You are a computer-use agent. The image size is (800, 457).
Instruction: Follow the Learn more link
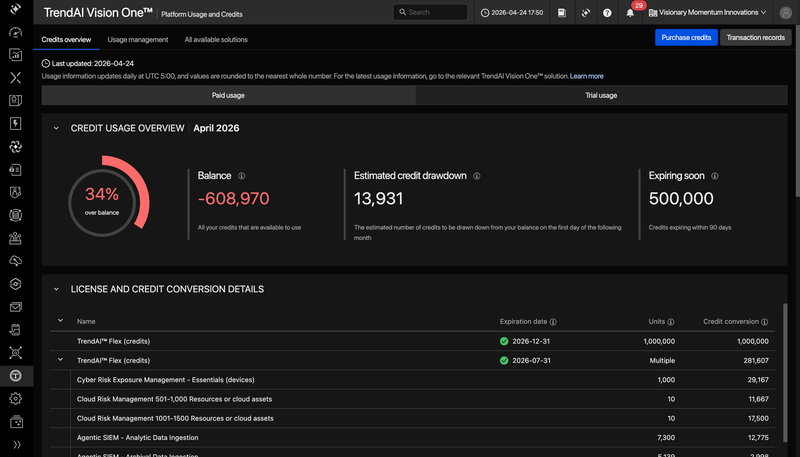click(586, 76)
